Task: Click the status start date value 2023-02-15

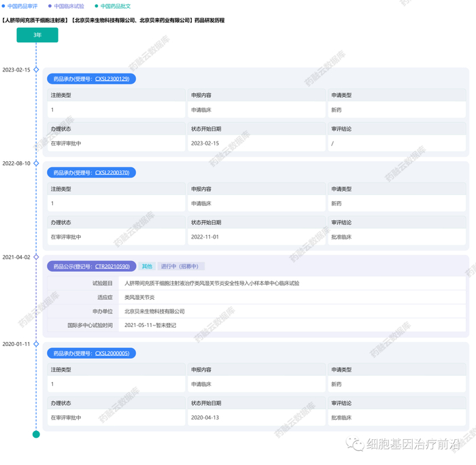Action: (x=205, y=143)
